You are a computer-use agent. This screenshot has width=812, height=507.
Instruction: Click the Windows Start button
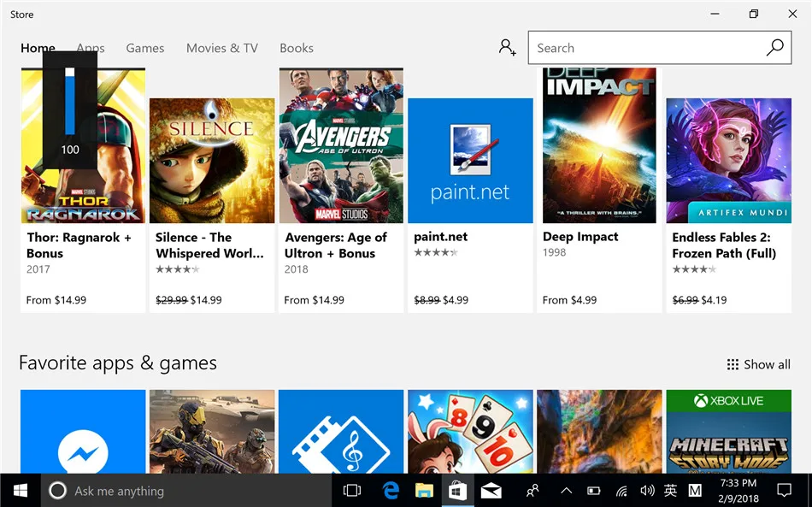pyautogui.click(x=21, y=491)
